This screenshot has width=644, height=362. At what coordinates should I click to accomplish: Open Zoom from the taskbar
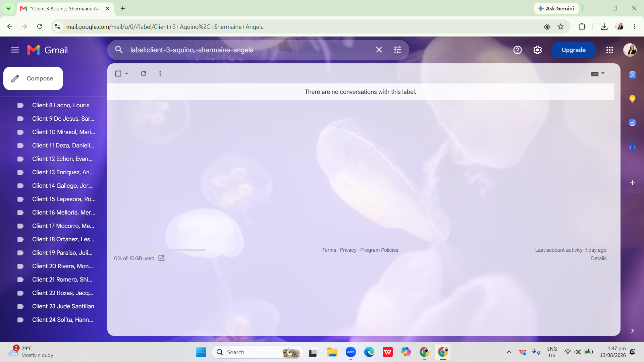[351, 352]
